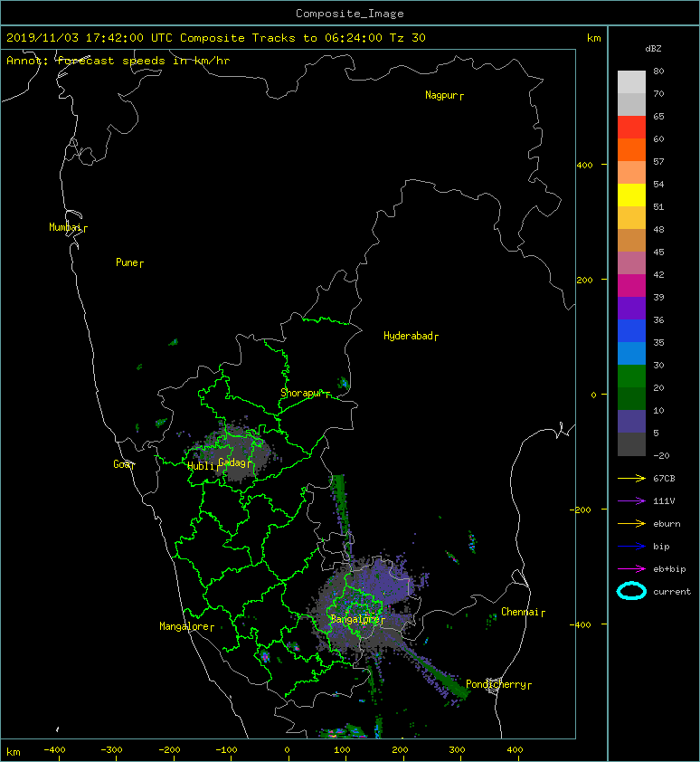Image resolution: width=700 pixels, height=762 pixels.
Task: Click the Shorapur city label
Action: (x=302, y=393)
